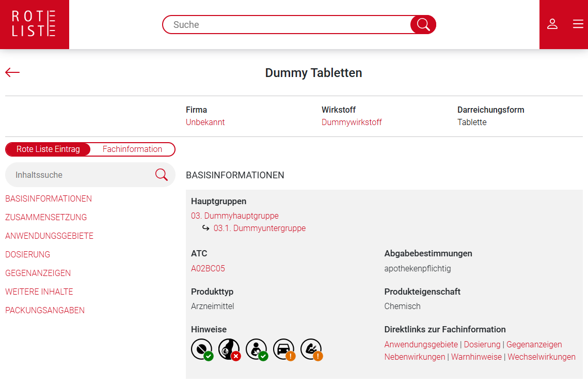Open the Dummywirkstoff link
Viewport: 588px width, 383px height.
click(x=352, y=122)
